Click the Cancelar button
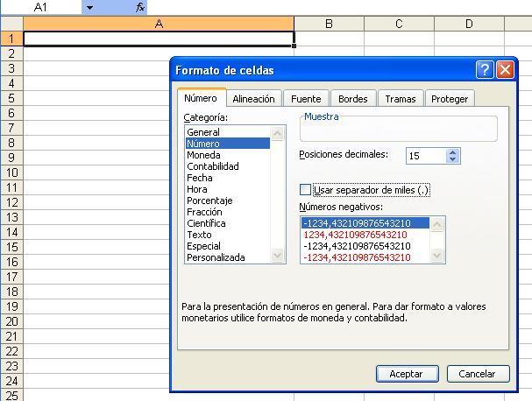The image size is (532, 401). coord(478,374)
